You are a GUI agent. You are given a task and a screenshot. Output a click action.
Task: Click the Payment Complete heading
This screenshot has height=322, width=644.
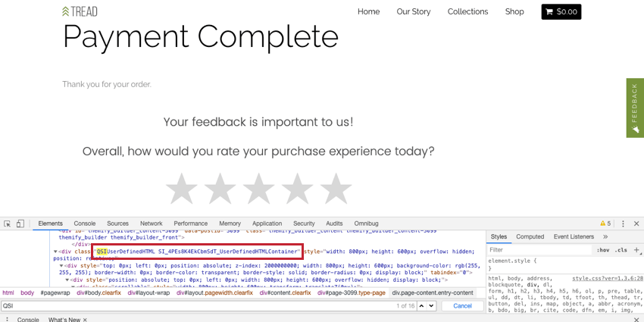coord(201,36)
